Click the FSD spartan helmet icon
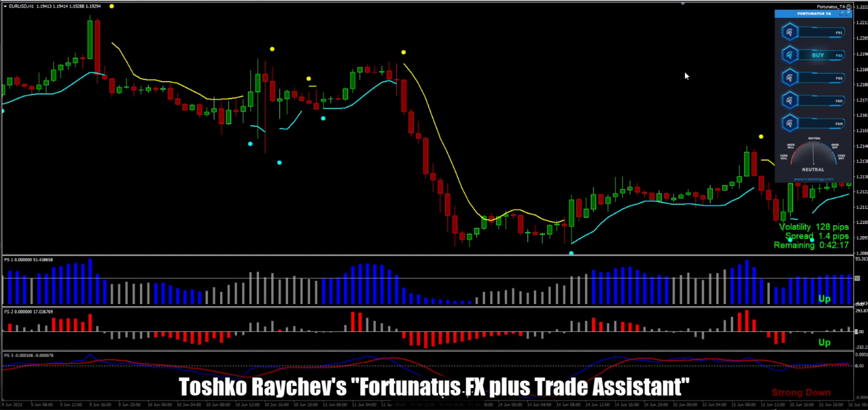The image size is (868, 410). click(x=789, y=100)
